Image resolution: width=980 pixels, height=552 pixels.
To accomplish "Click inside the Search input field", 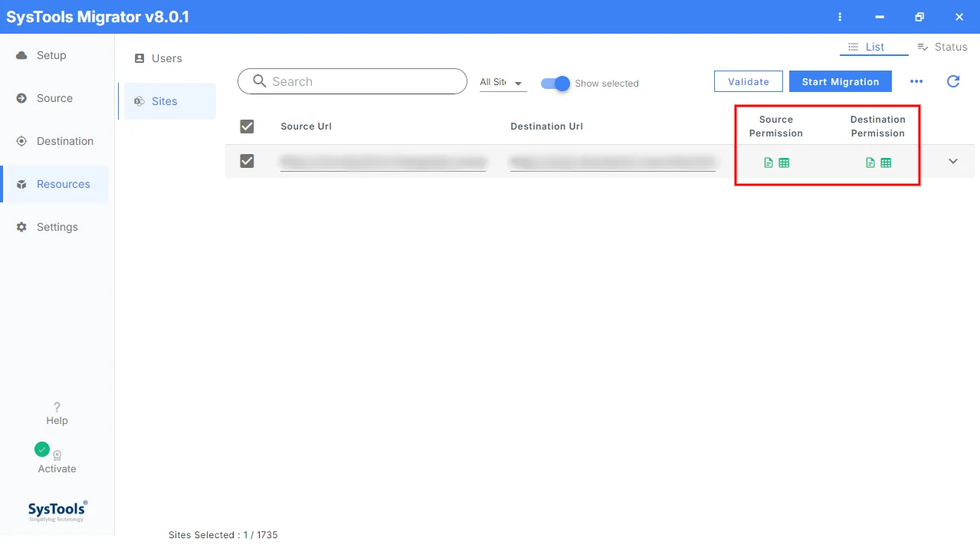I will [x=352, y=81].
